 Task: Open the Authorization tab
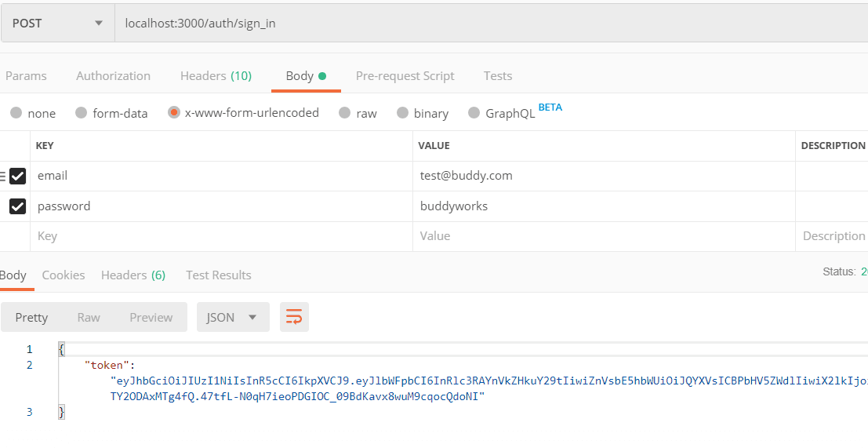pyautogui.click(x=113, y=76)
